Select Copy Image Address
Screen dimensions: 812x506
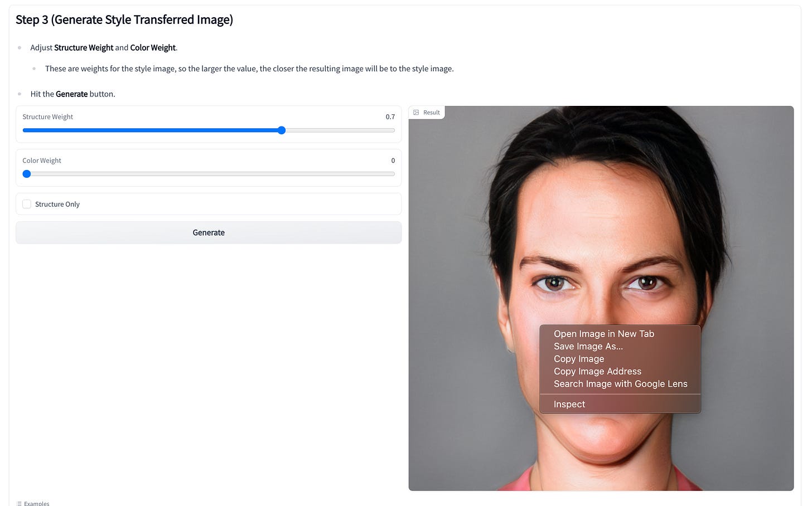tap(597, 371)
